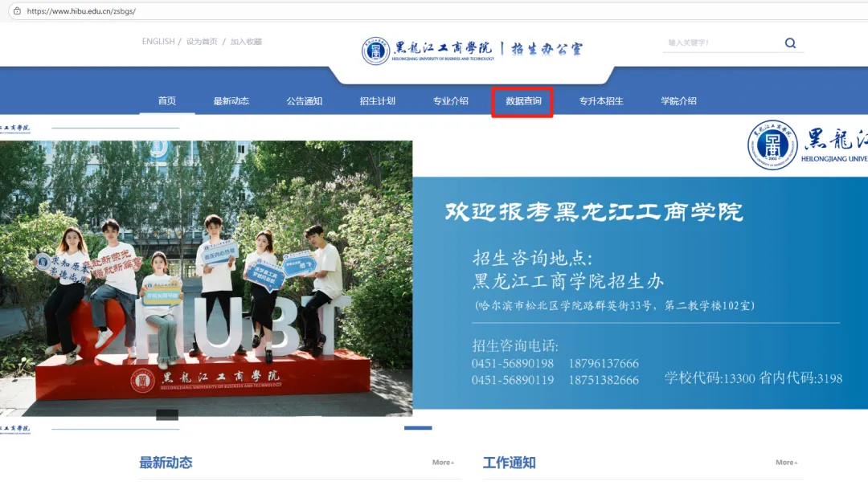Click the circular emblem on the right banner
This screenshot has width=868, height=498.
772,145
